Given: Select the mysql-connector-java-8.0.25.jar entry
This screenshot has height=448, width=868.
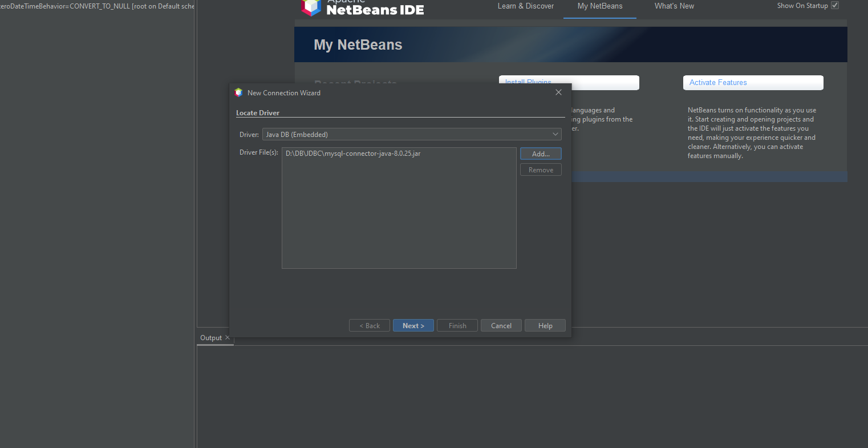Looking at the screenshot, I should point(353,154).
